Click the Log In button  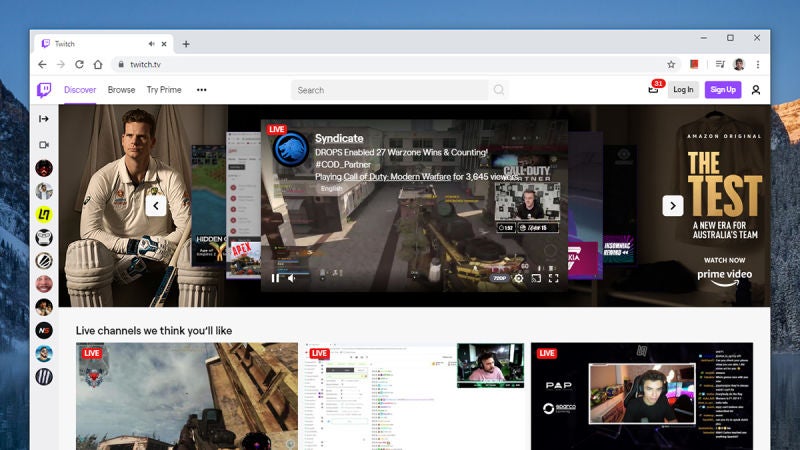click(683, 90)
